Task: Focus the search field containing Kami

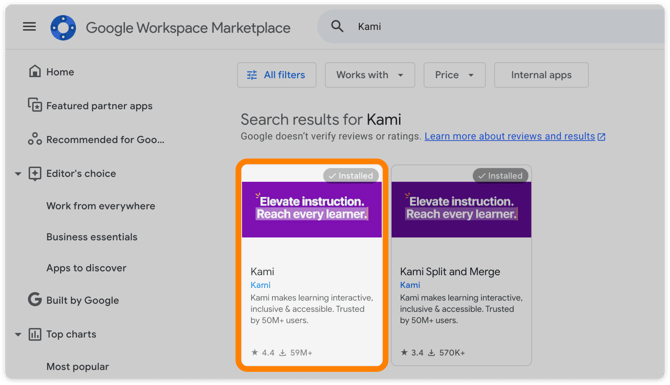Action: 491,26
